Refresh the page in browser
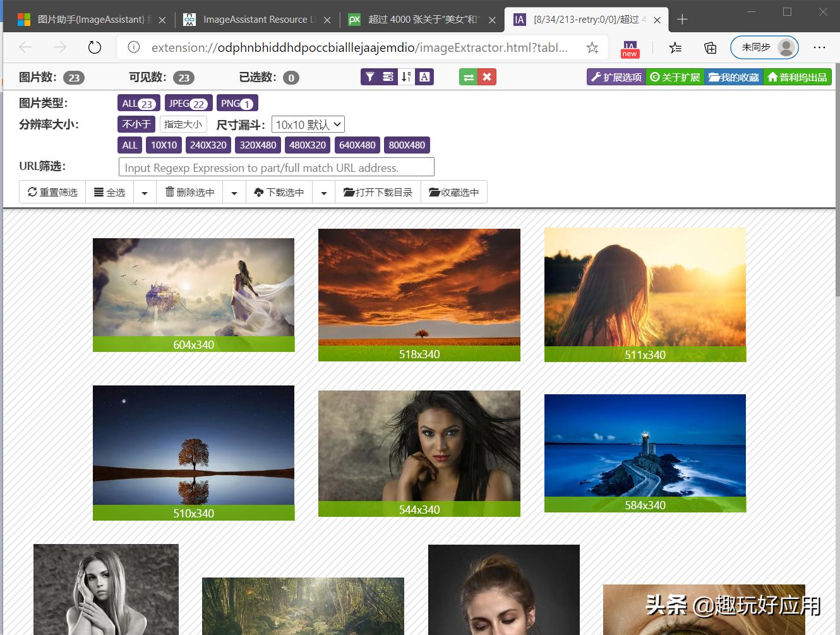 95,47
